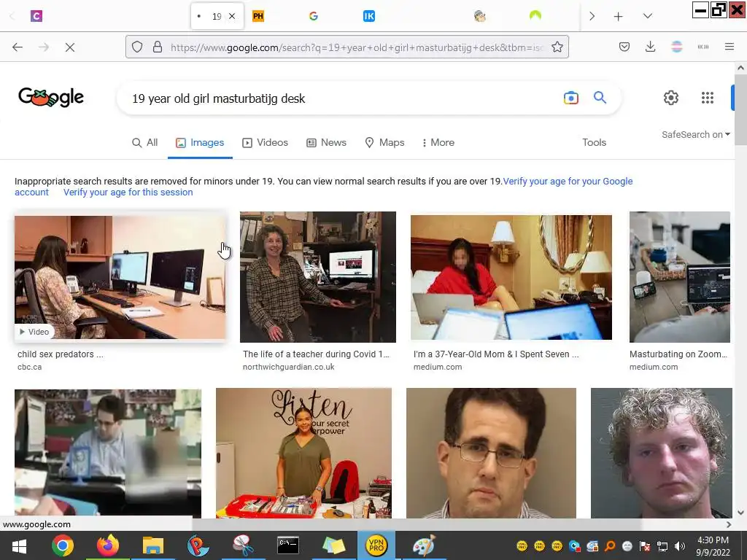The height and width of the screenshot is (560, 747).
Task: Open the Snipping Tool taskbar icon
Action: (243, 545)
